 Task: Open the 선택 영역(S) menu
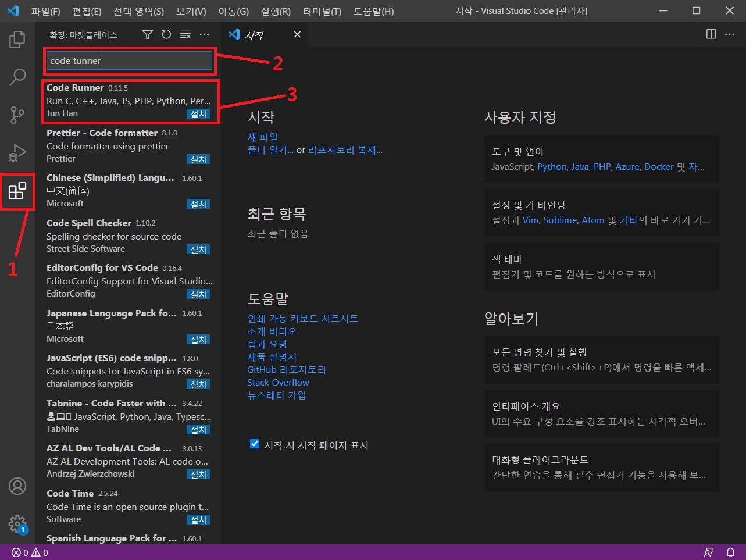(138, 11)
